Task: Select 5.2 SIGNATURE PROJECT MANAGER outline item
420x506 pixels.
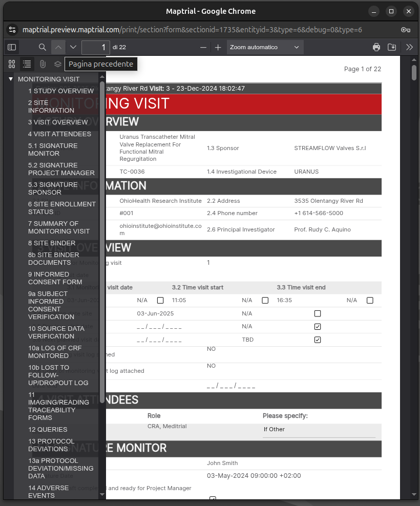Action: pyautogui.click(x=61, y=169)
